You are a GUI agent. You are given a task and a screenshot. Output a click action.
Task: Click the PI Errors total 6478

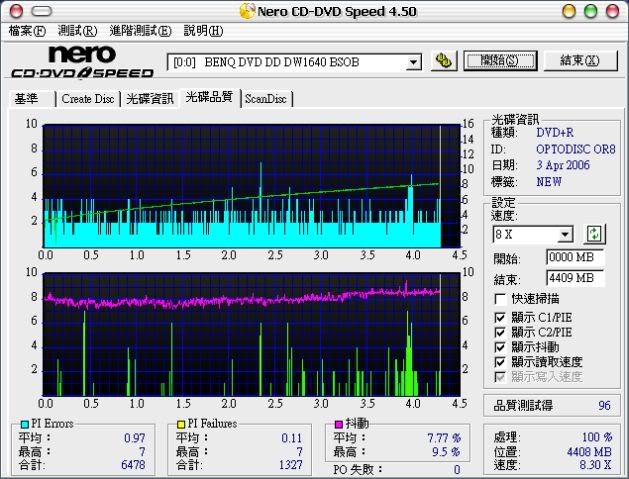[x=133, y=465]
